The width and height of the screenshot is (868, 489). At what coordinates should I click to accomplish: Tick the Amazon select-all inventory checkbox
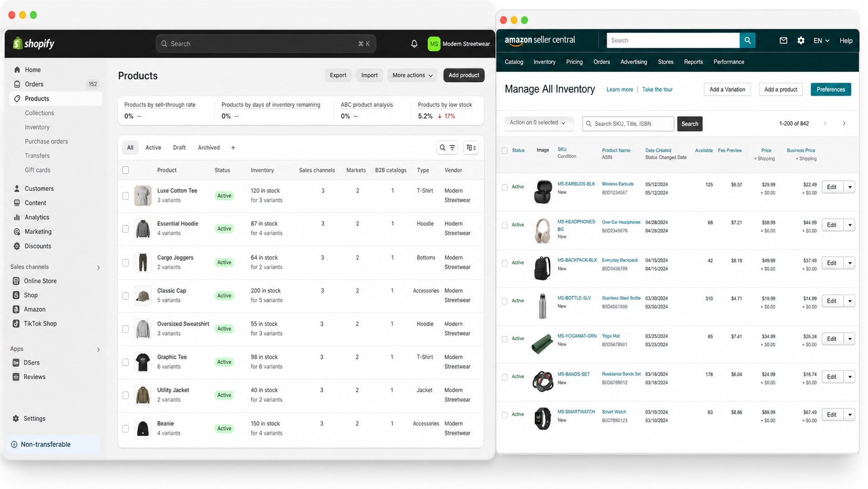coord(505,151)
